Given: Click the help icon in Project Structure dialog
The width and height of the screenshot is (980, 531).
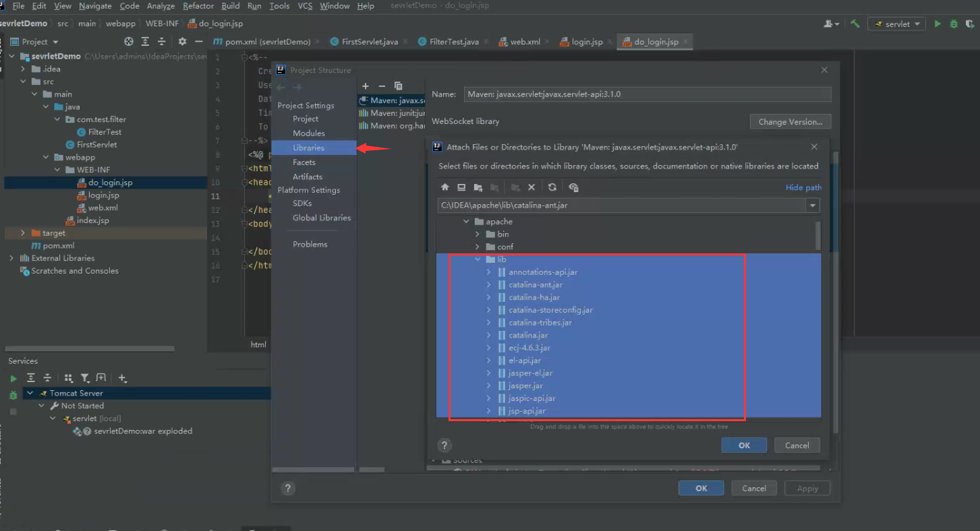Looking at the screenshot, I should pyautogui.click(x=287, y=489).
